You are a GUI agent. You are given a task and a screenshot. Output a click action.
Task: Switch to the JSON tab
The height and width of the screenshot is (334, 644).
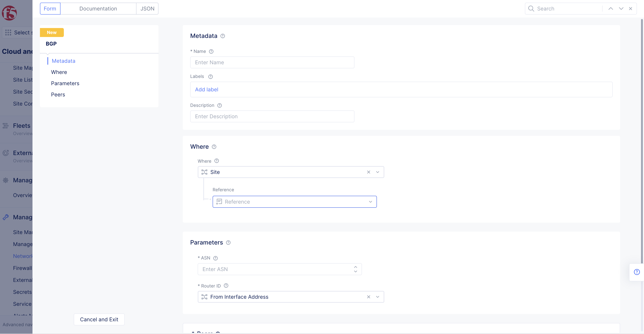(147, 9)
